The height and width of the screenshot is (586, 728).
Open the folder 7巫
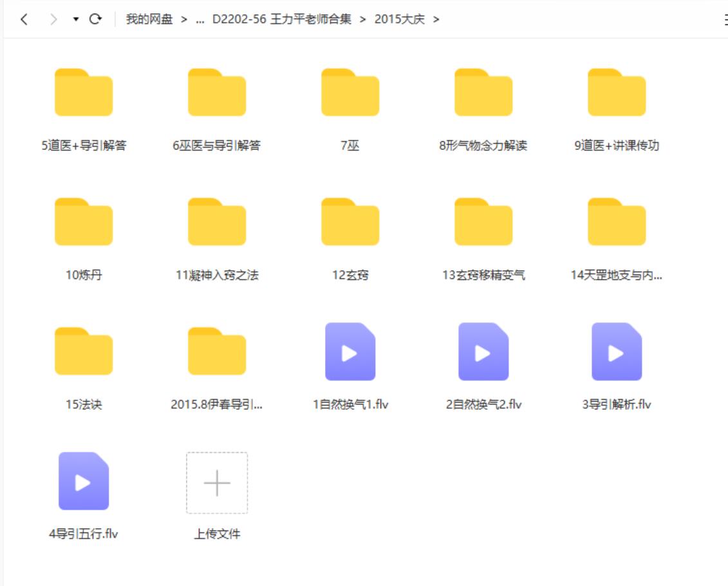350,93
